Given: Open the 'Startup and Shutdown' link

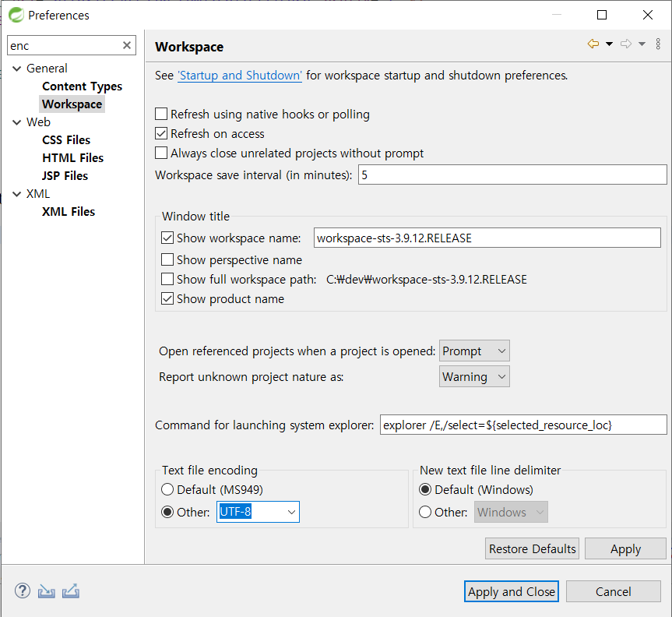Looking at the screenshot, I should [240, 76].
